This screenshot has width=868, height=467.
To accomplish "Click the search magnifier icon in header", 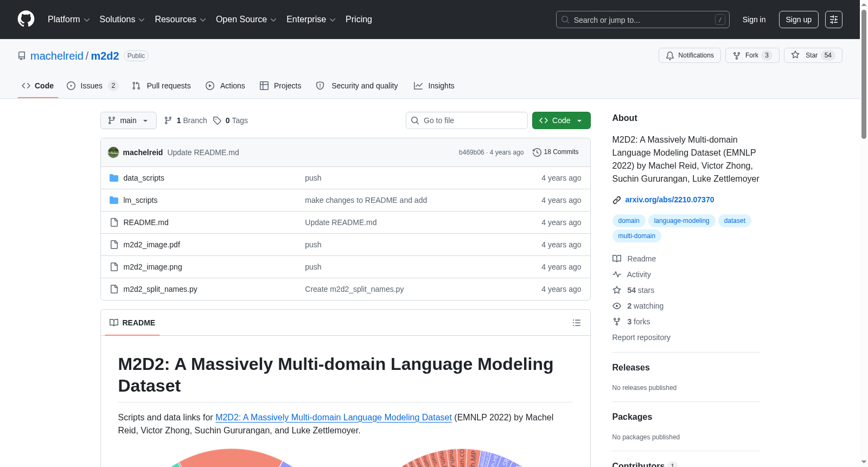I will click(x=565, y=20).
